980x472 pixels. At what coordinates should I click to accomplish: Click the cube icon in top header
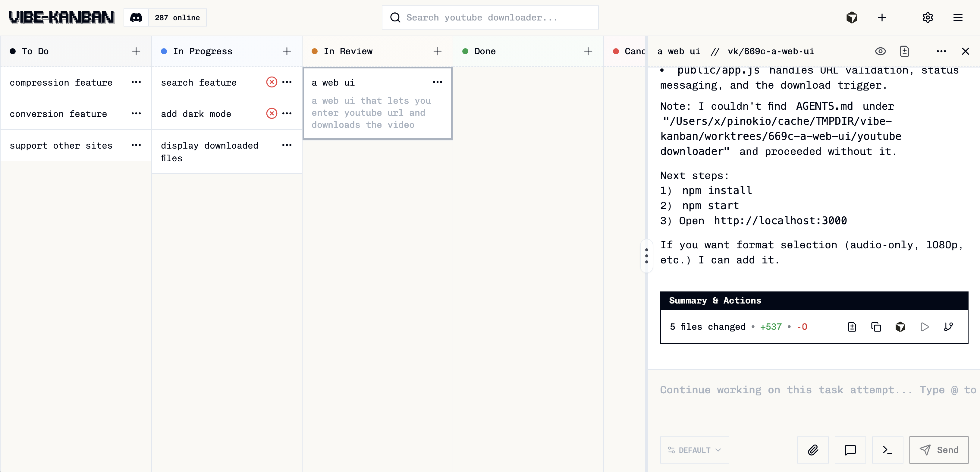point(852,17)
